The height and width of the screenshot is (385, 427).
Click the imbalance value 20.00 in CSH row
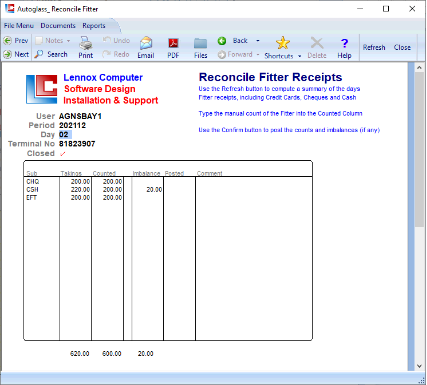(154, 190)
